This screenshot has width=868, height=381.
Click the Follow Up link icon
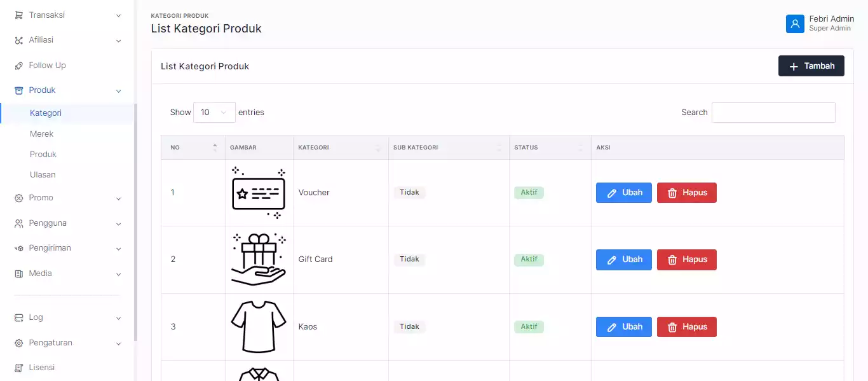(18, 66)
